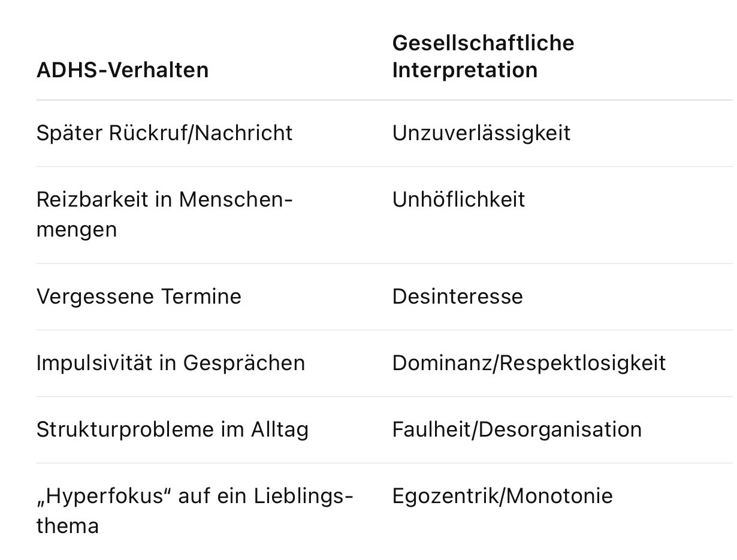The height and width of the screenshot is (560, 737).
Task: Select the "Unzuverlässigkeit" interpretation cell
Action: click(x=481, y=133)
